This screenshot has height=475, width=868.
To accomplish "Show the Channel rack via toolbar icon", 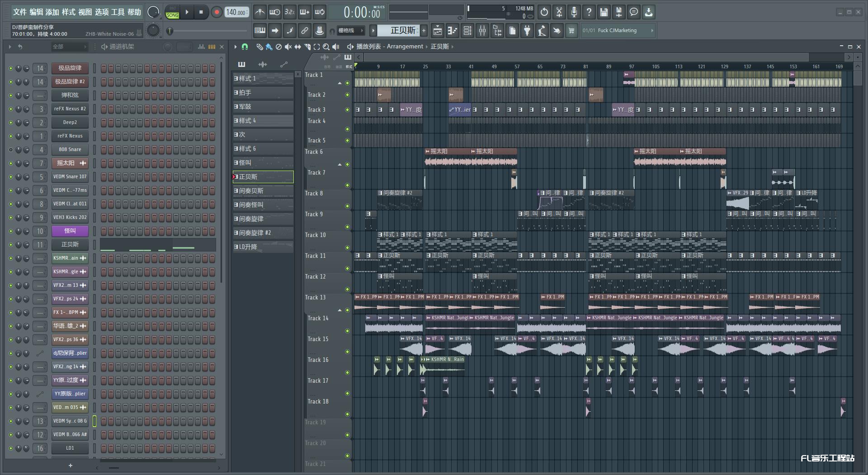I will pyautogui.click(x=467, y=31).
